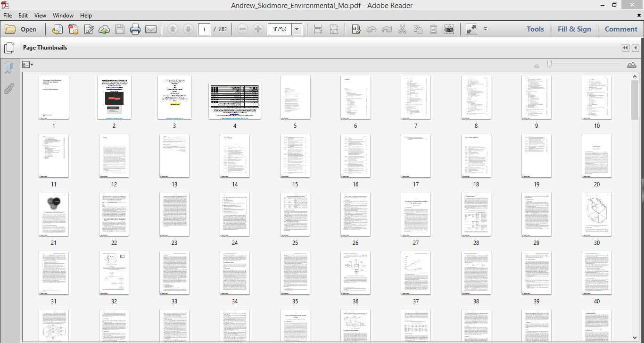The height and width of the screenshot is (343, 644).
Task: Click the page label 10
Action: click(597, 126)
